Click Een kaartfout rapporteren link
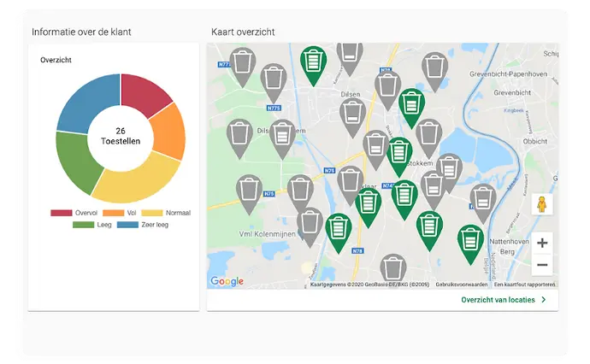 (524, 285)
